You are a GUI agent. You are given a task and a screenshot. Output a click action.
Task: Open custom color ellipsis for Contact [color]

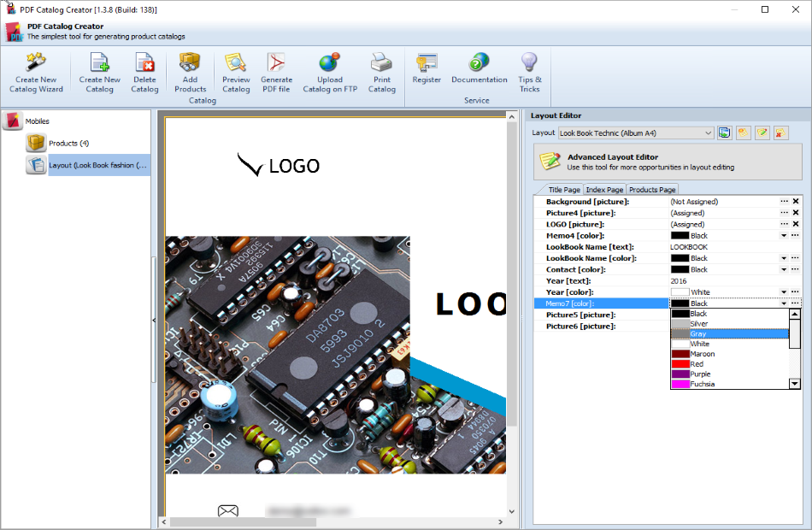point(796,269)
